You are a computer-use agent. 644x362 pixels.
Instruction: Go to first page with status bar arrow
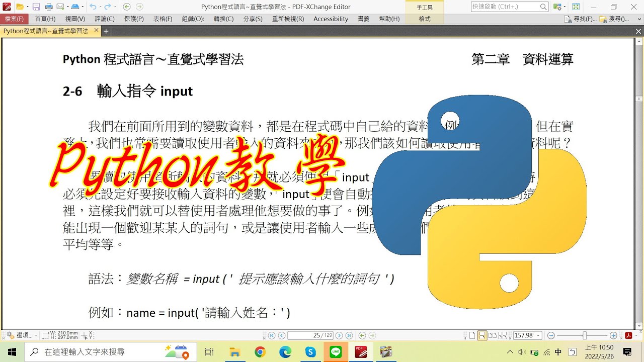(272, 335)
